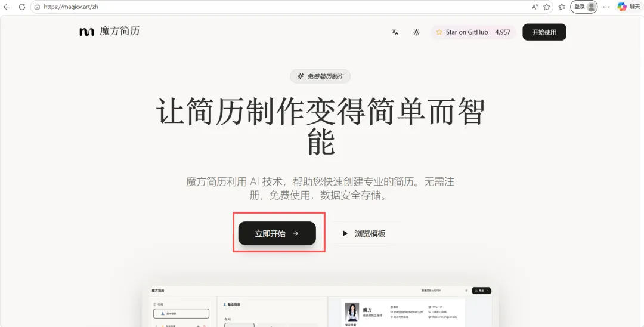The width and height of the screenshot is (644, 327).
Task: Click the headline 让简历制作变得简单而智能
Action: [321, 126]
